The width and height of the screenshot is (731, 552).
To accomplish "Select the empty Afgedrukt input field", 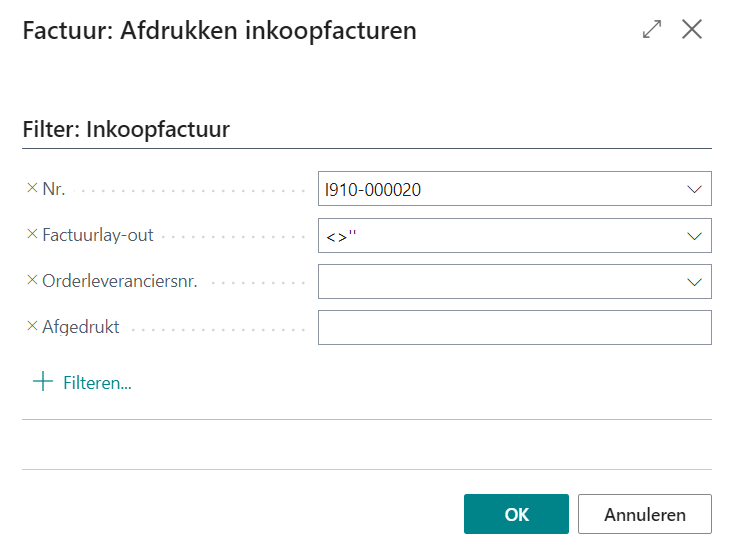I will click(x=514, y=327).
